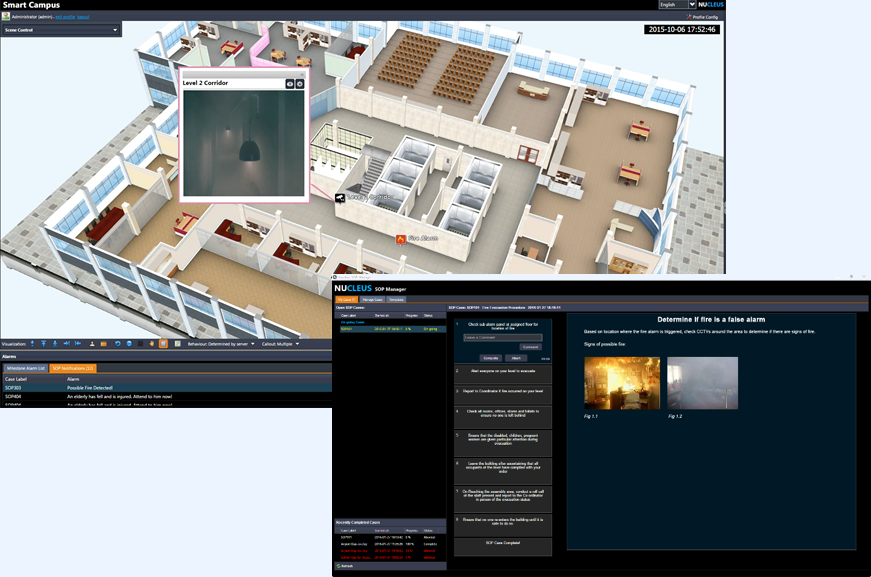Click the Progress column header in Open SOP Cases
Image resolution: width=871 pixels, height=577 pixels.
click(412, 315)
